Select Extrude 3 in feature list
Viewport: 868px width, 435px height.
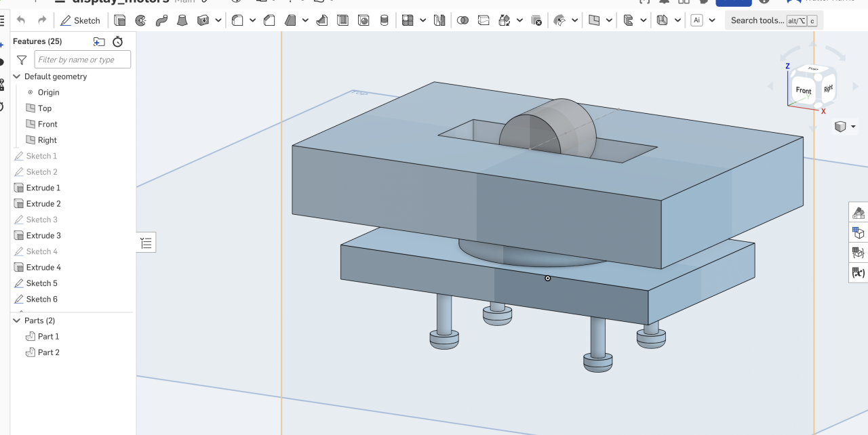point(43,235)
